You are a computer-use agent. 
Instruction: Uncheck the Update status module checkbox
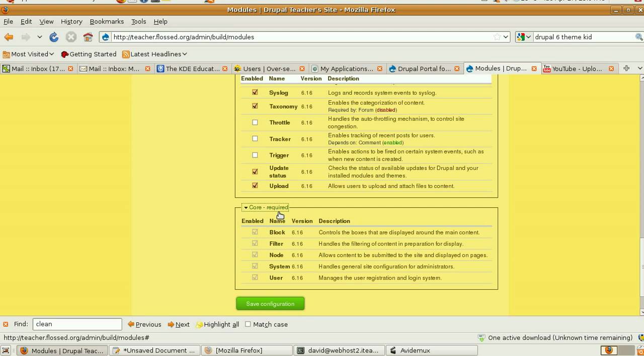pyautogui.click(x=255, y=171)
